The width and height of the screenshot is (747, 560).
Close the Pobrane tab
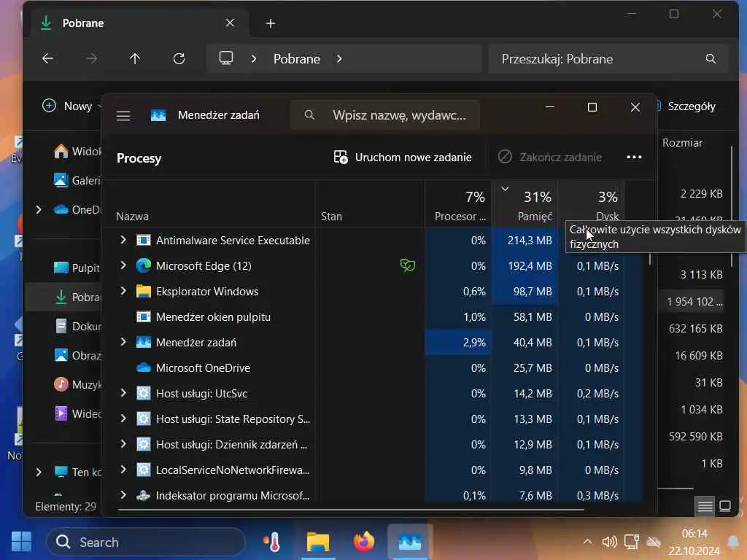[x=230, y=23]
